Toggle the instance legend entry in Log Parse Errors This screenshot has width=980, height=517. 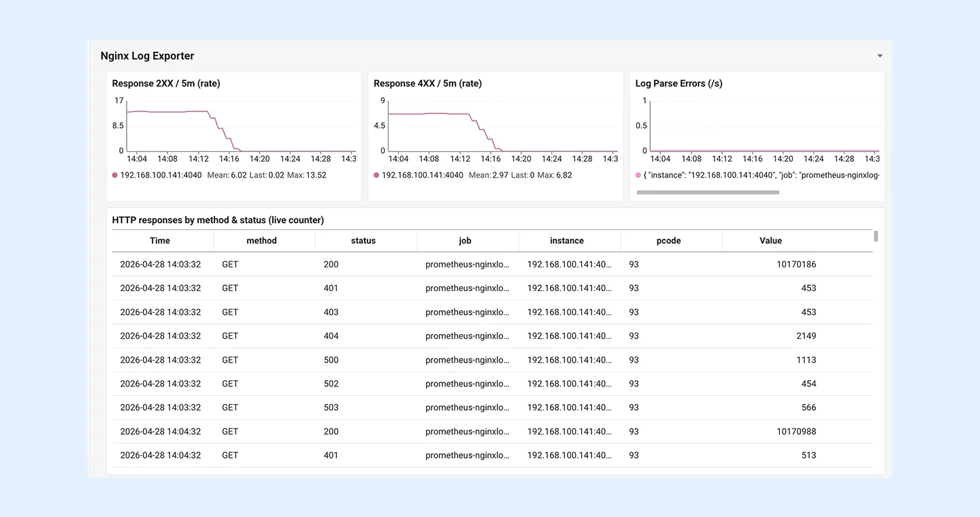coord(757,175)
